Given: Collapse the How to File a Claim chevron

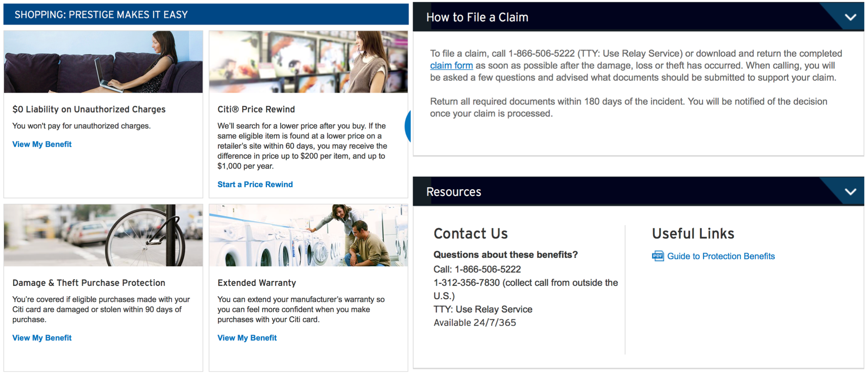Looking at the screenshot, I should pyautogui.click(x=850, y=17).
